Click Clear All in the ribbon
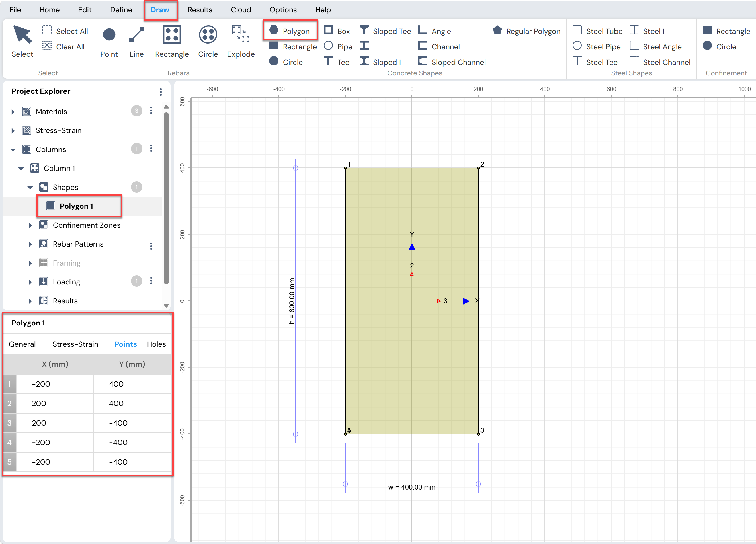 pyautogui.click(x=63, y=46)
